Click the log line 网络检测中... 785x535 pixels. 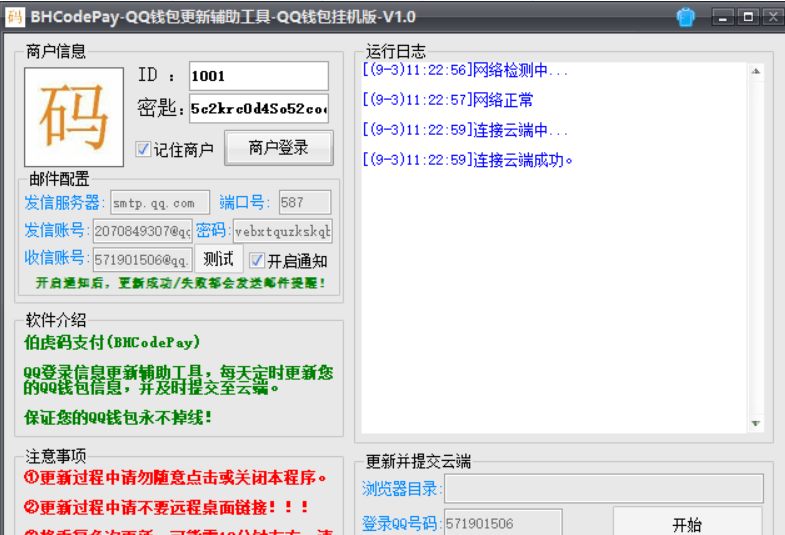point(465,70)
